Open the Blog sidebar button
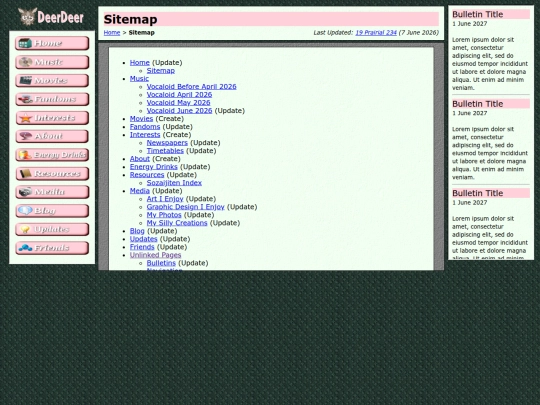Screen dimensions: 540x405 52,211
